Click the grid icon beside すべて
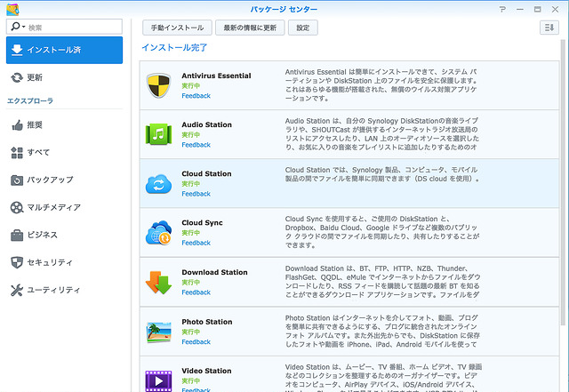The image size is (569, 392). click(x=17, y=153)
